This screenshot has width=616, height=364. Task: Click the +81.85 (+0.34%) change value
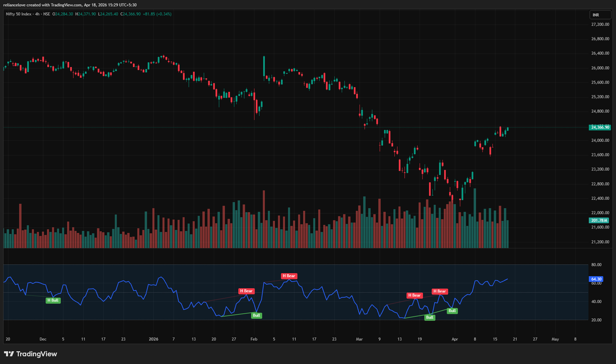click(x=157, y=14)
